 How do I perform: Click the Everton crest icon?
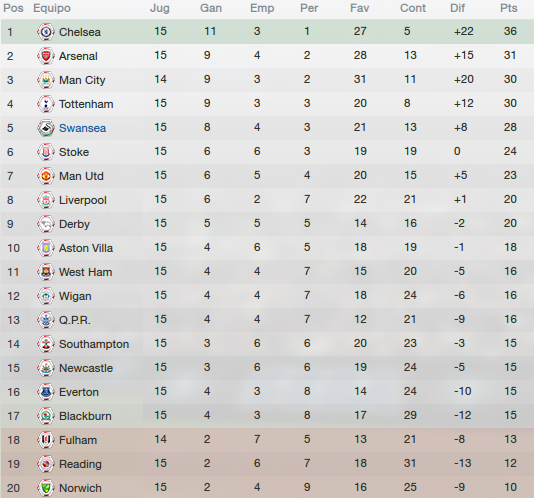coord(46,392)
